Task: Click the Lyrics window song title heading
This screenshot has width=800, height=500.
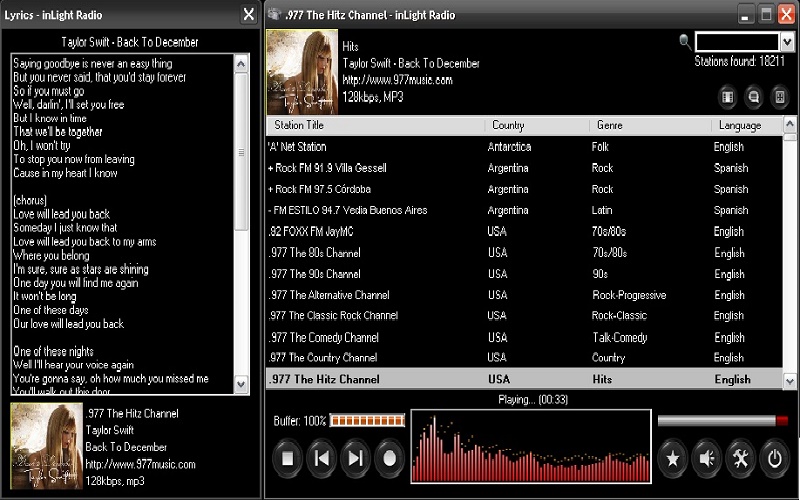Action: pyautogui.click(x=130, y=42)
